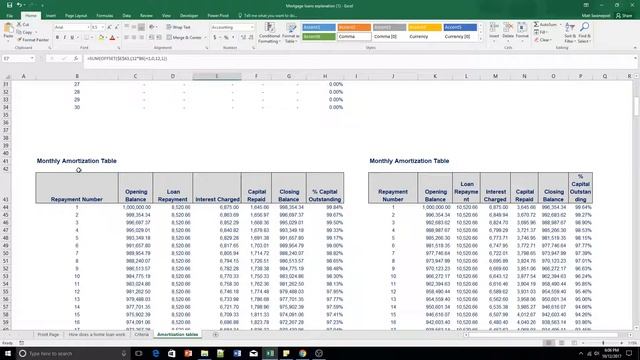
Task: Cut the selection with scissors icon
Action: tap(23, 25)
